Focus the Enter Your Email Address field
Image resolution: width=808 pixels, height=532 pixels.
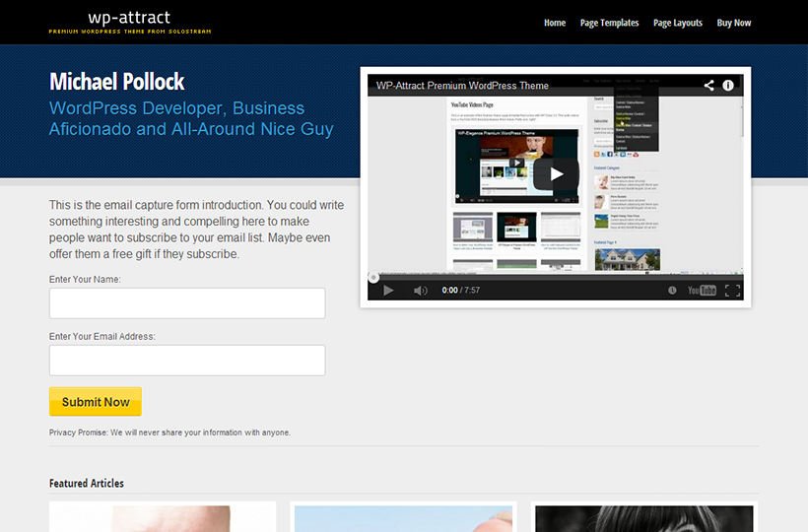point(187,361)
